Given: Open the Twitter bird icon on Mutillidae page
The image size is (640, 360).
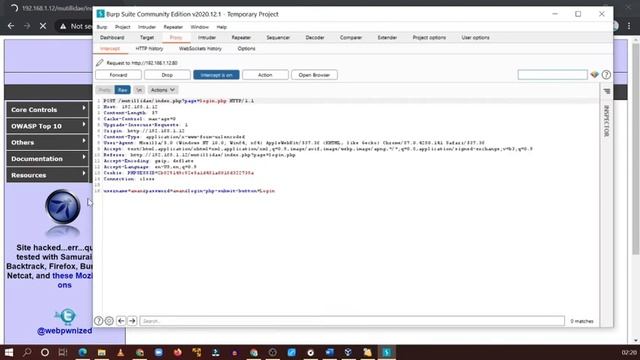Looking at the screenshot, I should click(x=66, y=316).
